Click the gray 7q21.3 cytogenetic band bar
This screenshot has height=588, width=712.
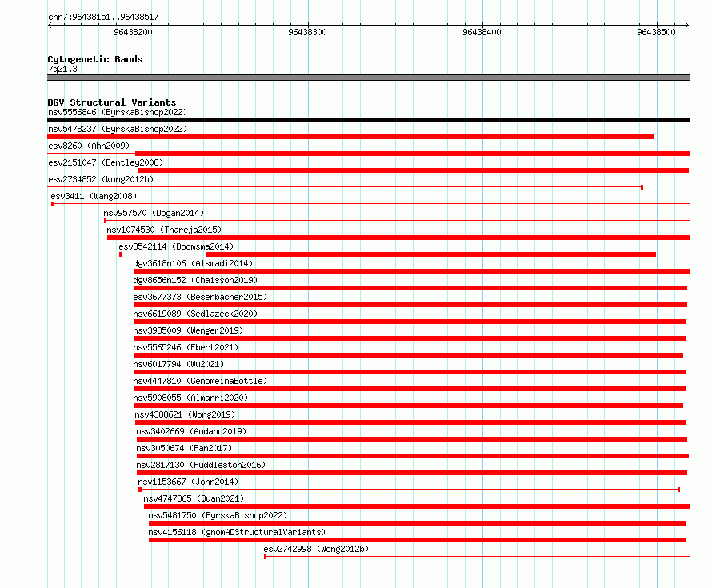click(x=368, y=78)
